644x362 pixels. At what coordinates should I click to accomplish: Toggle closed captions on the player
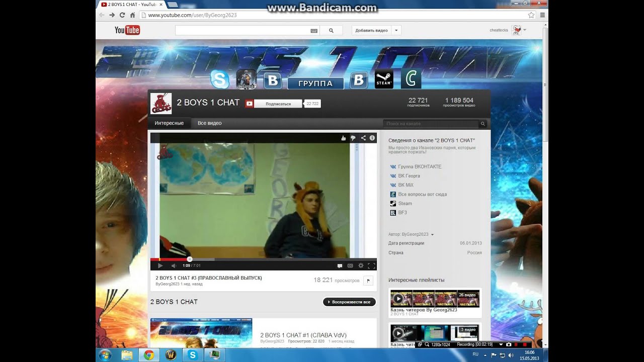(x=350, y=265)
